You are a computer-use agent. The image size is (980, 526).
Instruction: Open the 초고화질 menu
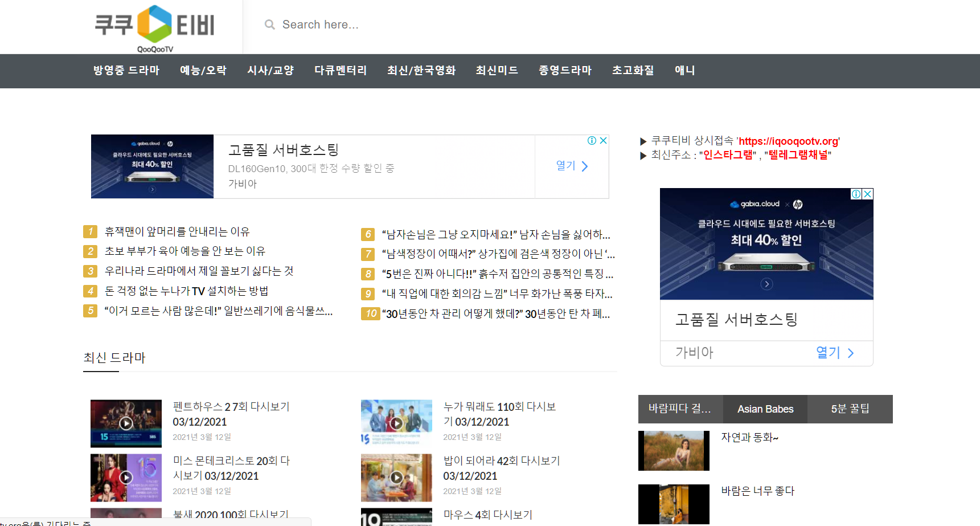click(x=633, y=70)
